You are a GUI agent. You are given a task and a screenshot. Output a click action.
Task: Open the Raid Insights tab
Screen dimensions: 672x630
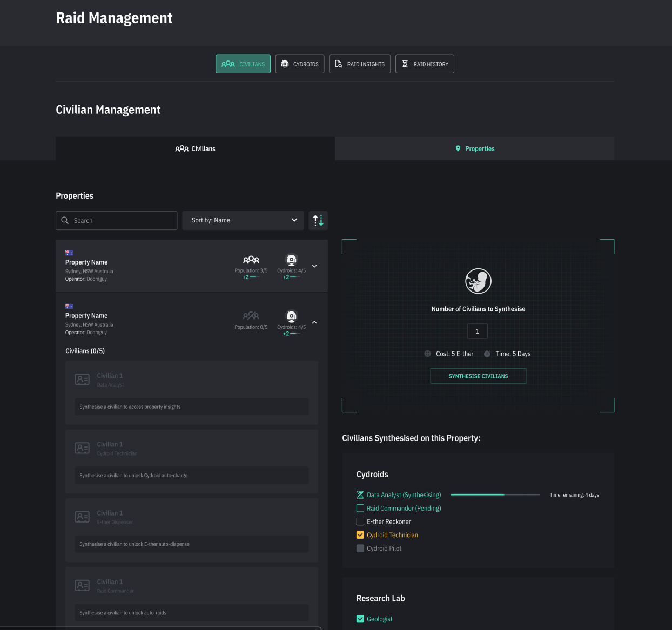[360, 64]
